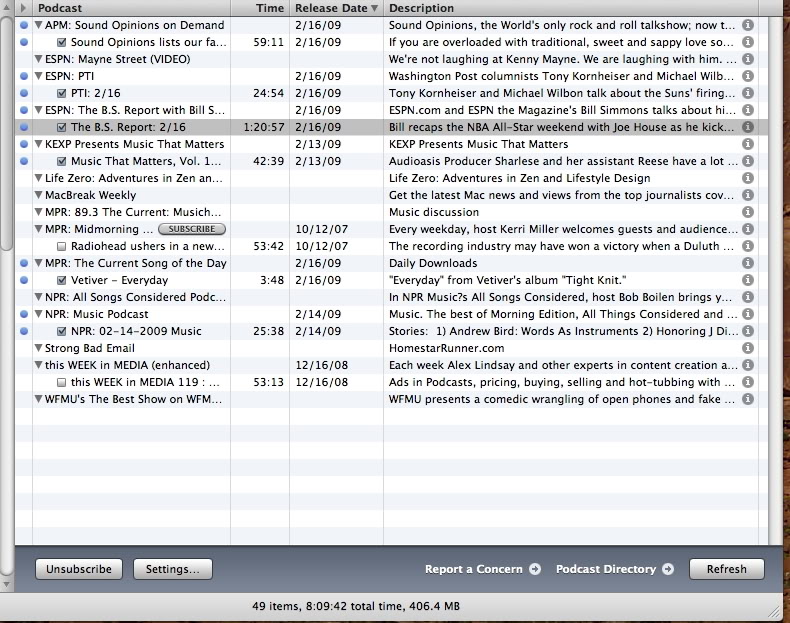Uncheck the Sound Opinions lists episode checkbox

point(61,42)
